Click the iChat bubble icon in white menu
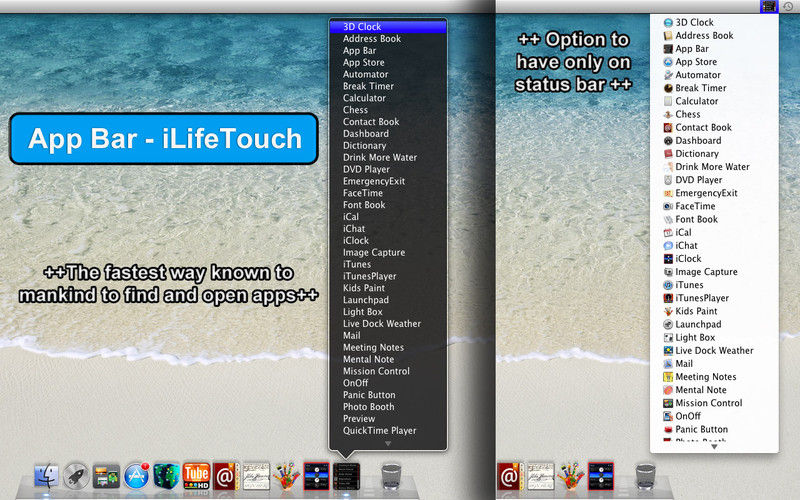 [x=668, y=245]
